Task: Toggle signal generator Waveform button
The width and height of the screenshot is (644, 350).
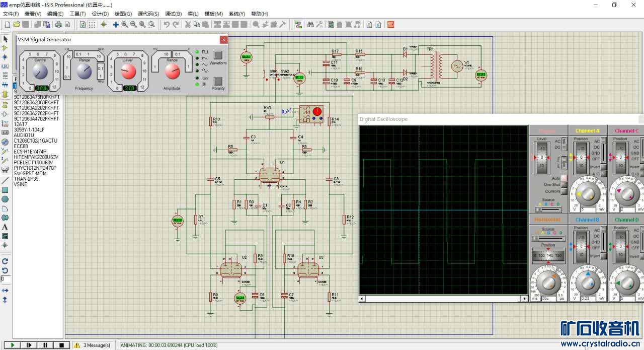Action: [218, 55]
